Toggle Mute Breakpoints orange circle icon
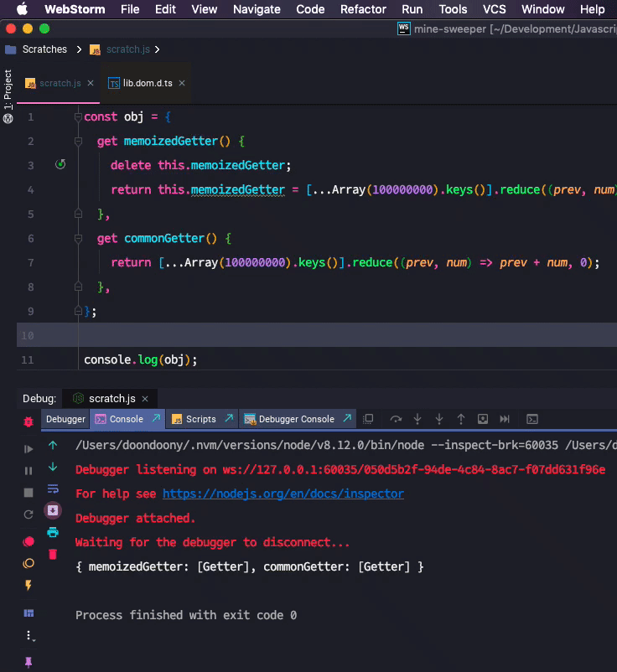 [29, 563]
